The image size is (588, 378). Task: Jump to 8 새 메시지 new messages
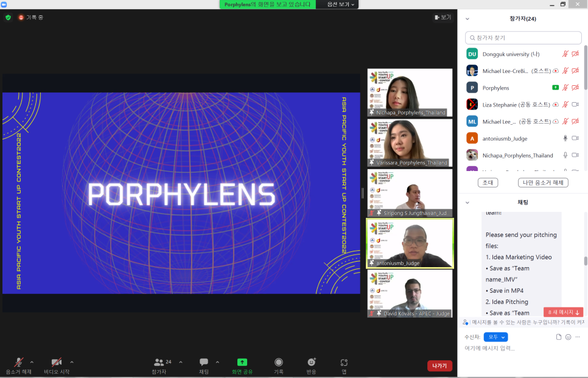[564, 312]
